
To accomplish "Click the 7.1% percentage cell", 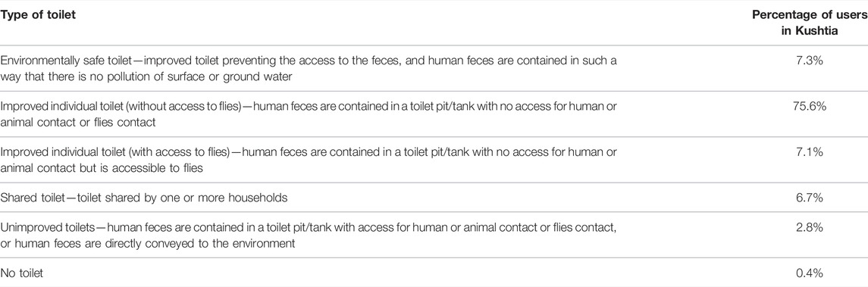I will pos(810,151).
